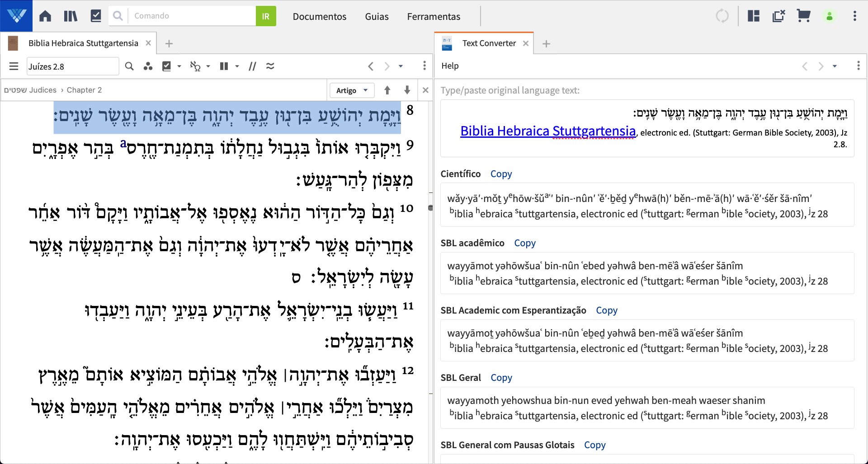Focus the Comando input field
The width and height of the screenshot is (868, 464).
pos(192,16)
